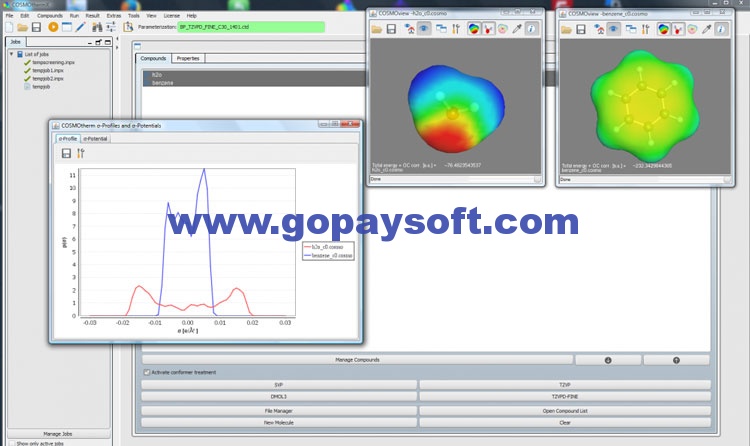Open the Compounds menu
The width and height of the screenshot is (750, 446).
click(50, 16)
